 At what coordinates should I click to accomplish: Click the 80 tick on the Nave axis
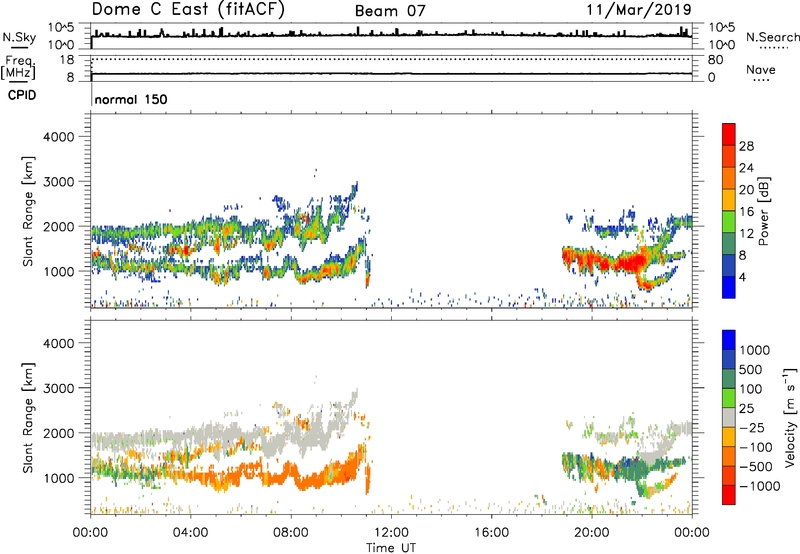click(715, 60)
